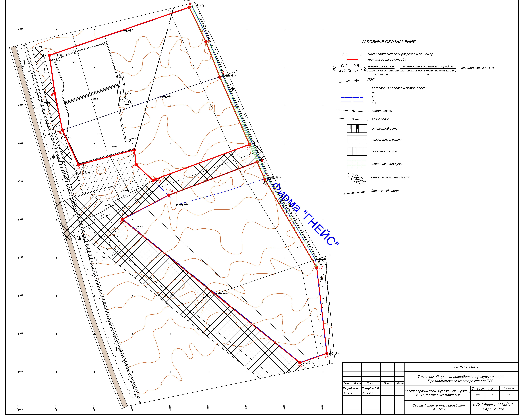Click boundary point 12 red marker
The height and width of the screenshot is (420, 524).
pyautogui.click(x=156, y=179)
